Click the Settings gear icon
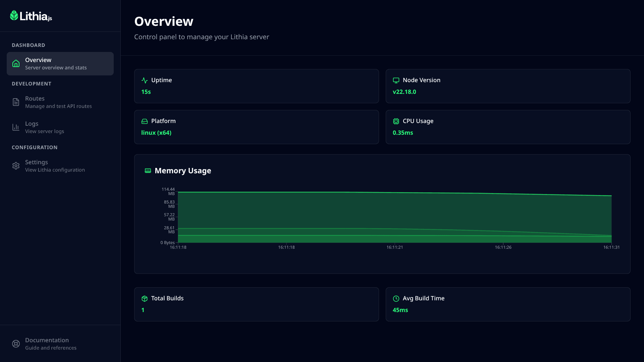Image resolution: width=644 pixels, height=362 pixels. [x=16, y=166]
